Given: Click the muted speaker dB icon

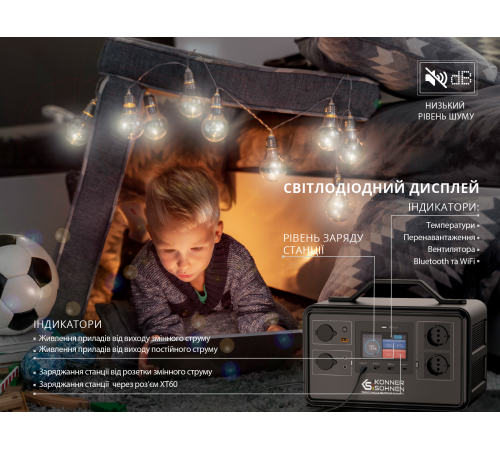Looking at the screenshot, I should click(447, 78).
